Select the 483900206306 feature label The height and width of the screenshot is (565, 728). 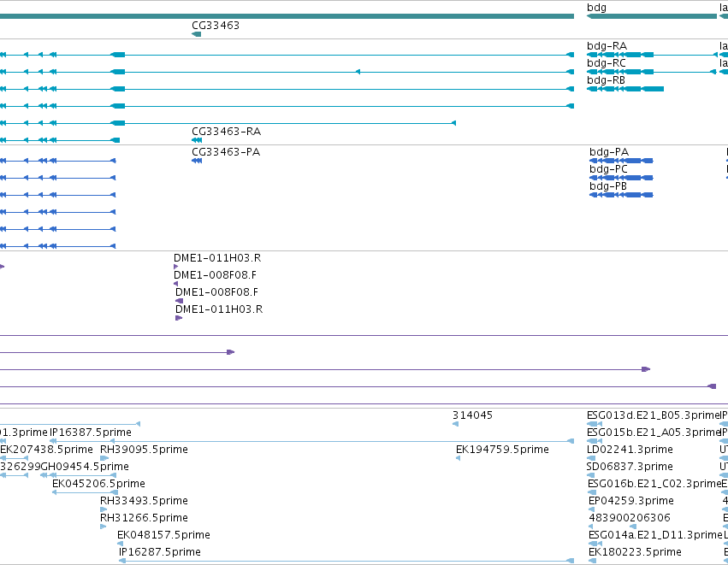630,518
